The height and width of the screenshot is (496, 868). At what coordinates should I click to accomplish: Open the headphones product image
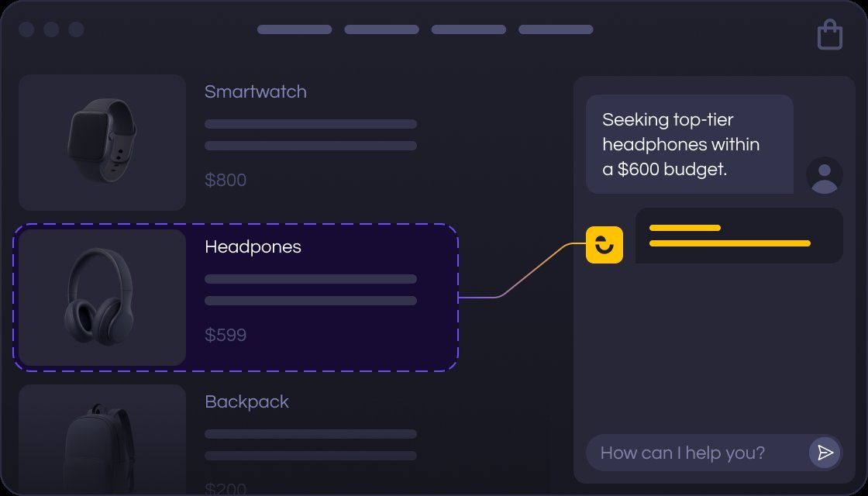pos(102,298)
